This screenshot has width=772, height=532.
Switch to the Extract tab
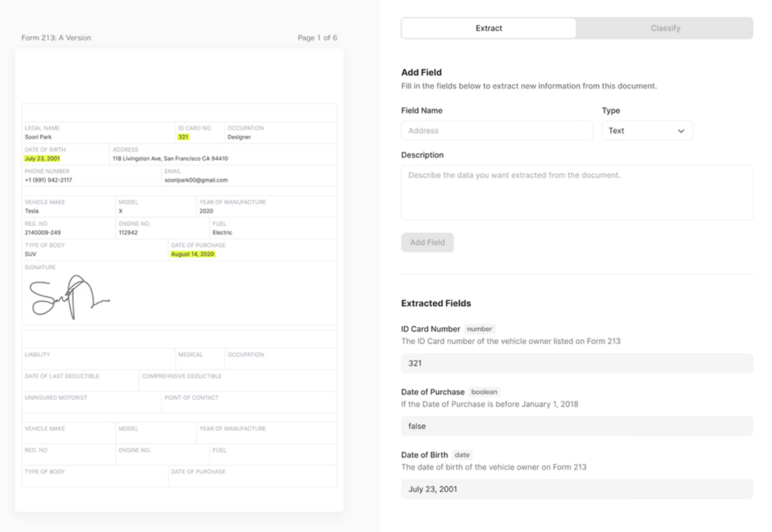[x=489, y=28]
